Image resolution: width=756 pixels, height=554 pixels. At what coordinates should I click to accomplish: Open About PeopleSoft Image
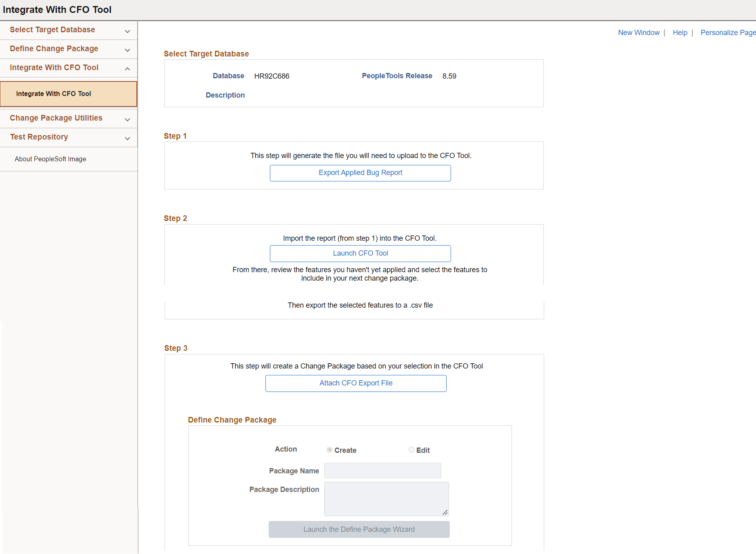[50, 159]
